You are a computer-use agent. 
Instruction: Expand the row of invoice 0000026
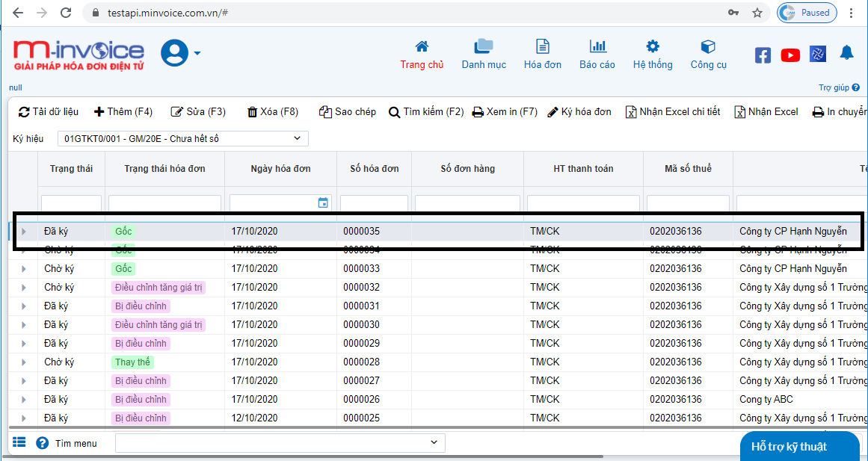(24, 400)
